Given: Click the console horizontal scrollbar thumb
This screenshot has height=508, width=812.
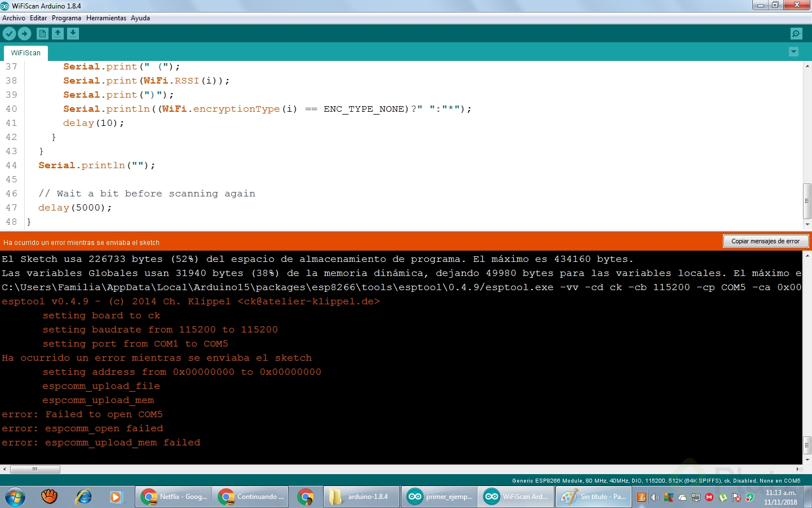Looking at the screenshot, I should click(x=35, y=469).
